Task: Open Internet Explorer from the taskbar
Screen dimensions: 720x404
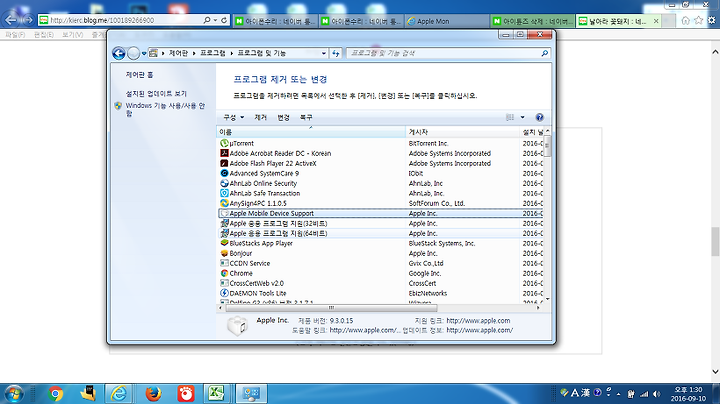Action: (119, 394)
